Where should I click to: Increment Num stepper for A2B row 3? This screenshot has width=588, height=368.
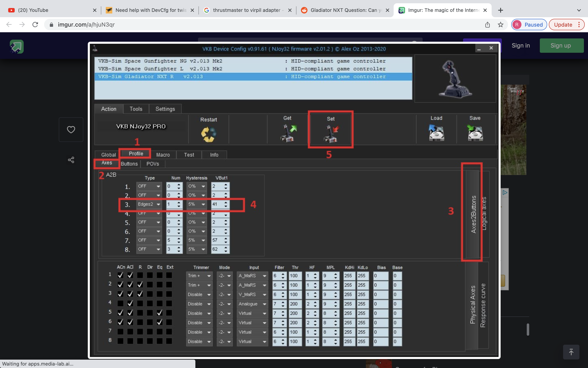(x=179, y=202)
